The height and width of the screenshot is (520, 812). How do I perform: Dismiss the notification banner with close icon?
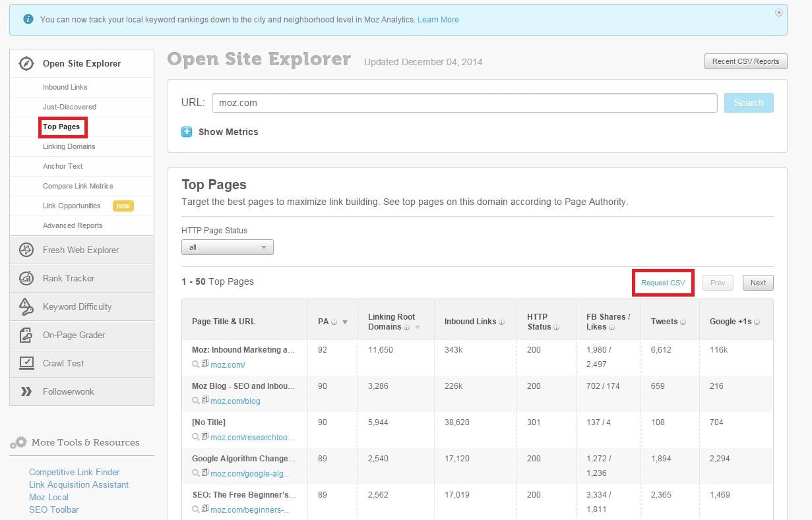[779, 13]
